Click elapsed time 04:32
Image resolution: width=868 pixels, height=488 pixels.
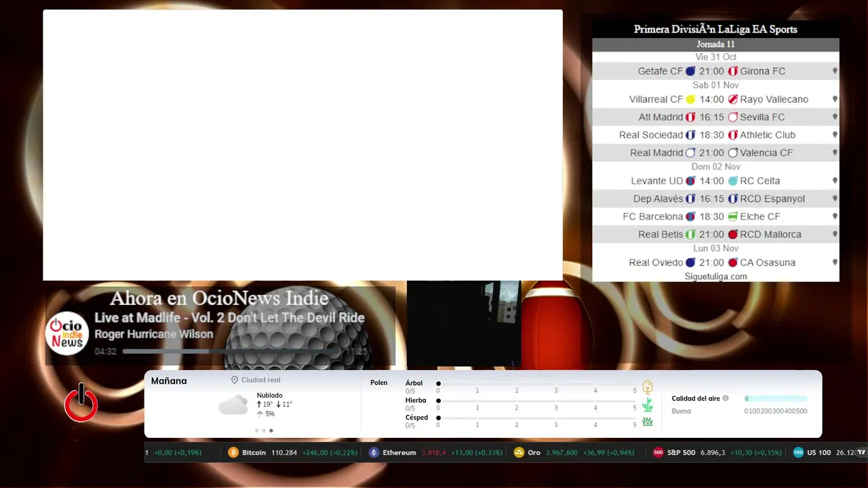click(106, 352)
